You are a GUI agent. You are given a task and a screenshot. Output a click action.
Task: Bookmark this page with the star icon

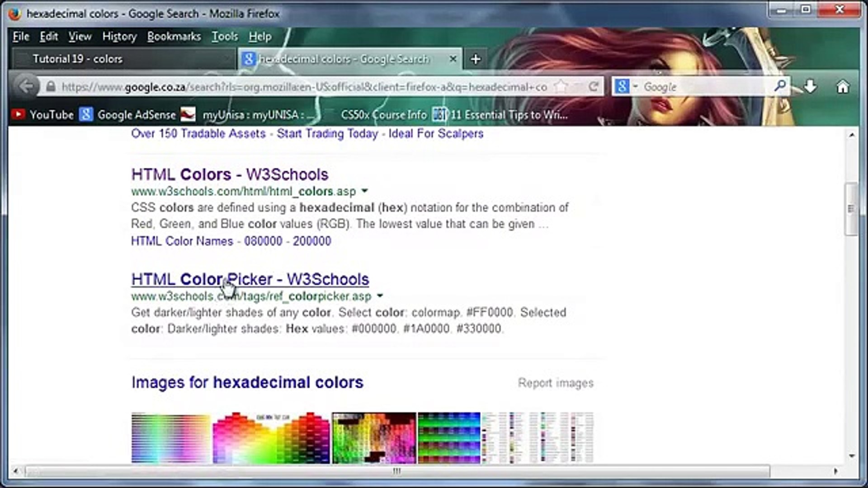[x=561, y=86]
